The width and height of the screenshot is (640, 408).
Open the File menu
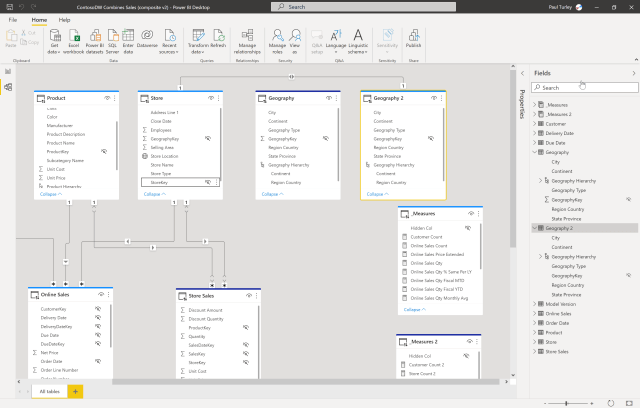click(x=13, y=20)
